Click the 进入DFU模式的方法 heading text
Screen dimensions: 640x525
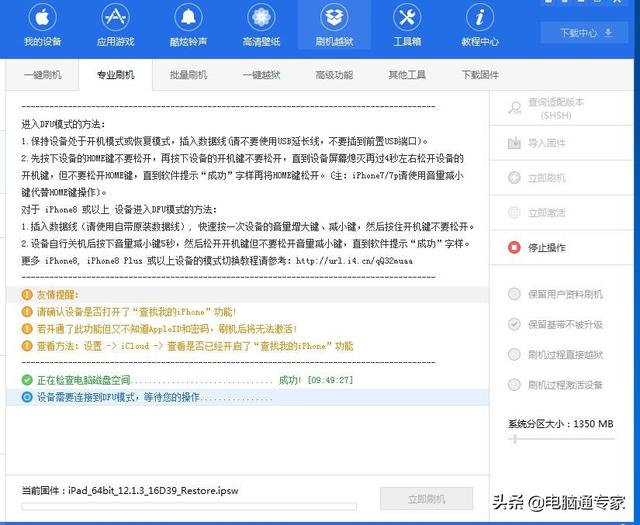pos(63,125)
